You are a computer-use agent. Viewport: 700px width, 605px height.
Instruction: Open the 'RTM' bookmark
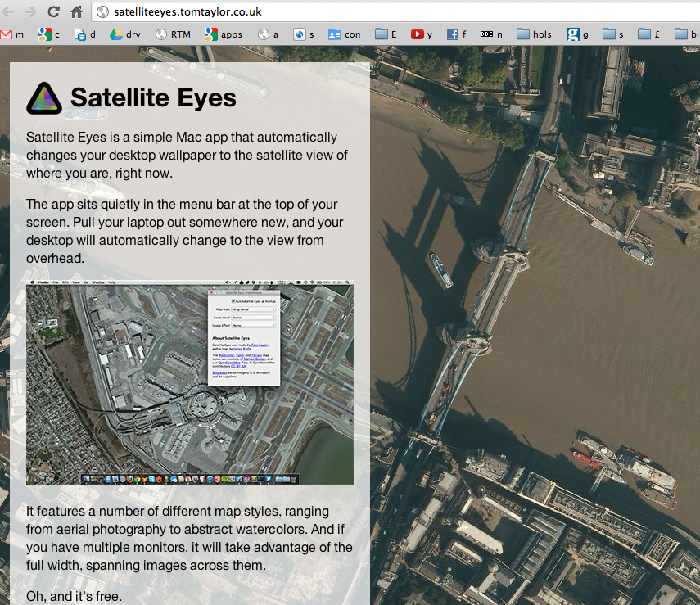(174, 34)
